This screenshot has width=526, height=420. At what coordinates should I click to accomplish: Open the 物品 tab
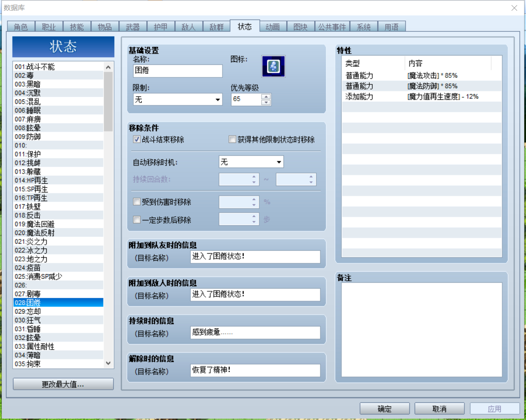tap(104, 27)
